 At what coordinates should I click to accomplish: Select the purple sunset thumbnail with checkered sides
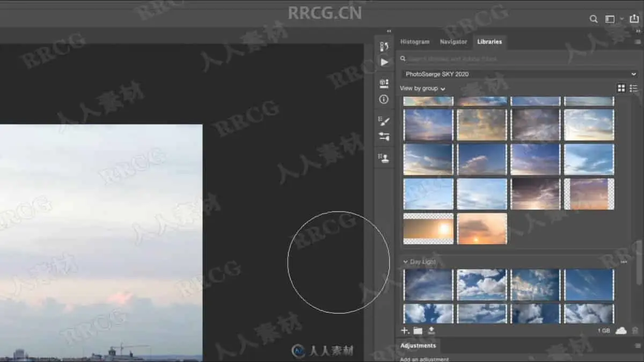coord(589,194)
